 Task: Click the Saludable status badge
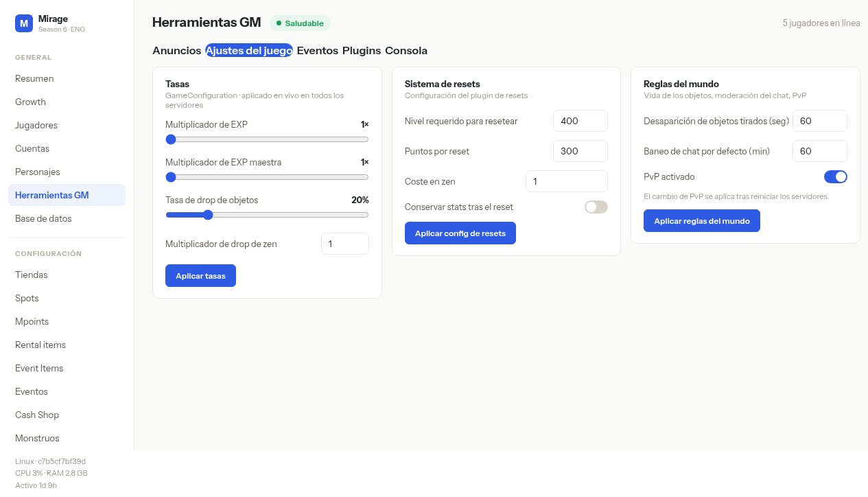tap(300, 23)
